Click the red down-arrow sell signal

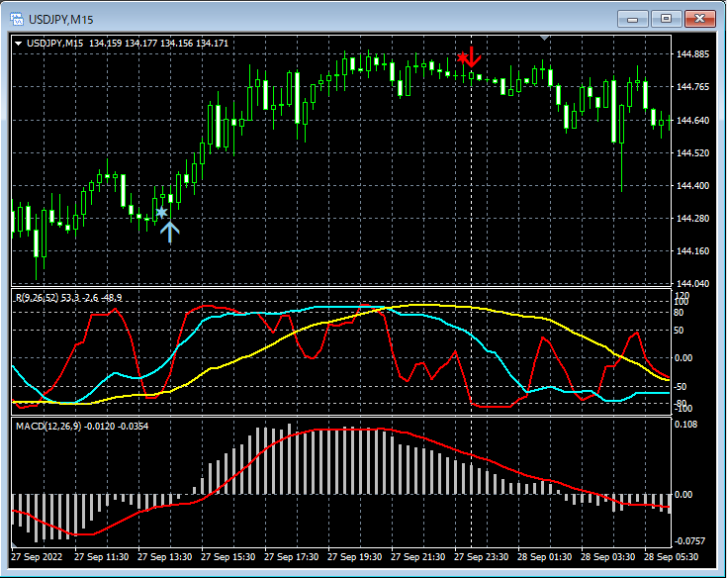(470, 56)
